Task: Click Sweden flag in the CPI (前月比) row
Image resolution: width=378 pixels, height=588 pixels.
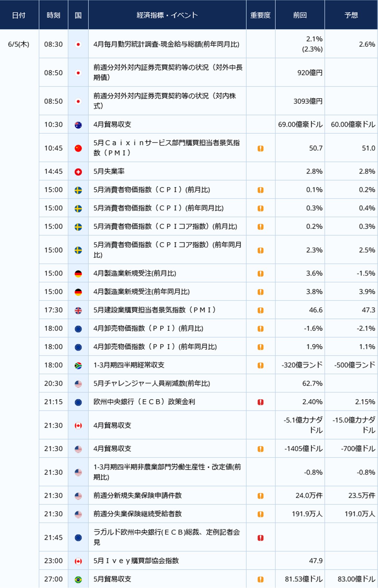Action: click(78, 190)
